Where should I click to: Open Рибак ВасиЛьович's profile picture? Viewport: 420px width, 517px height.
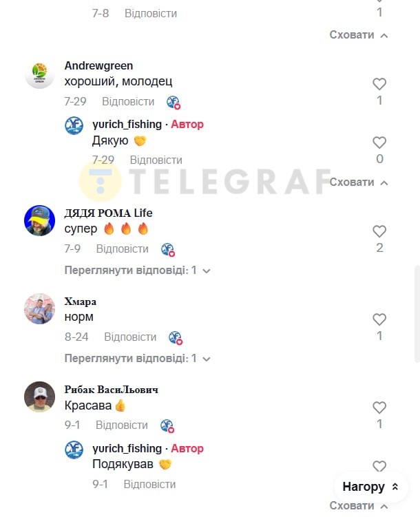coord(39,397)
